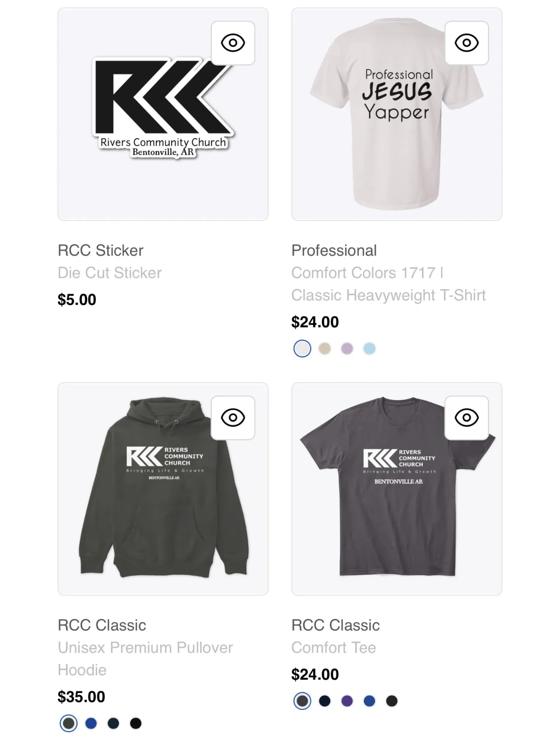Viewport: 560px width, 747px height.
Task: Click the Comfort Tee product name link
Action: coord(336,625)
